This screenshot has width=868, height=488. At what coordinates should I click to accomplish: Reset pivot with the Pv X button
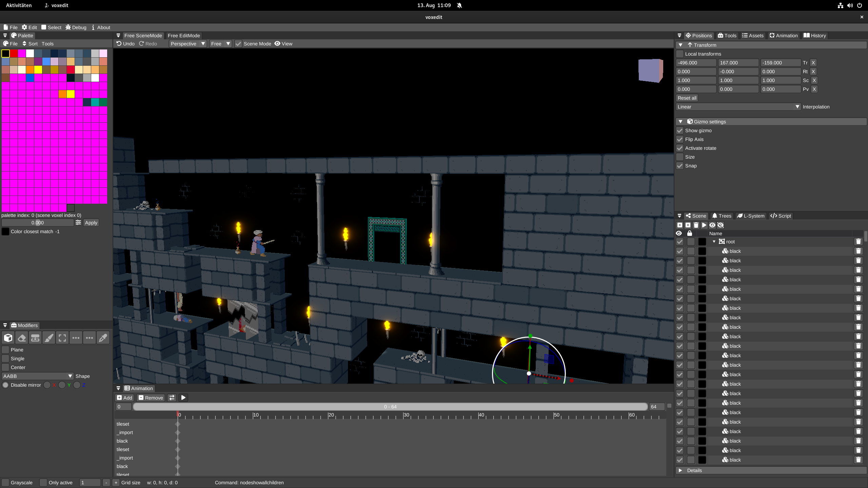coord(814,89)
